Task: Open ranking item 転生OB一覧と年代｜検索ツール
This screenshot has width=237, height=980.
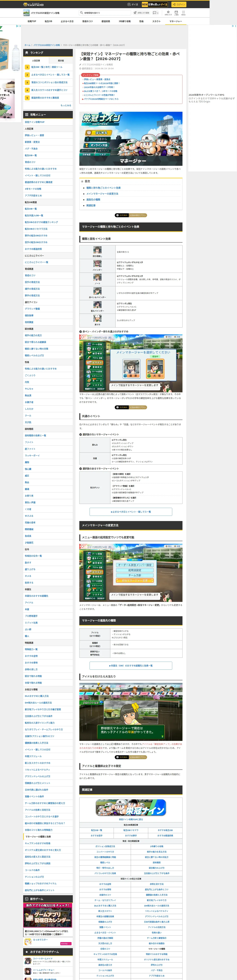Action: pyautogui.click(x=47, y=67)
